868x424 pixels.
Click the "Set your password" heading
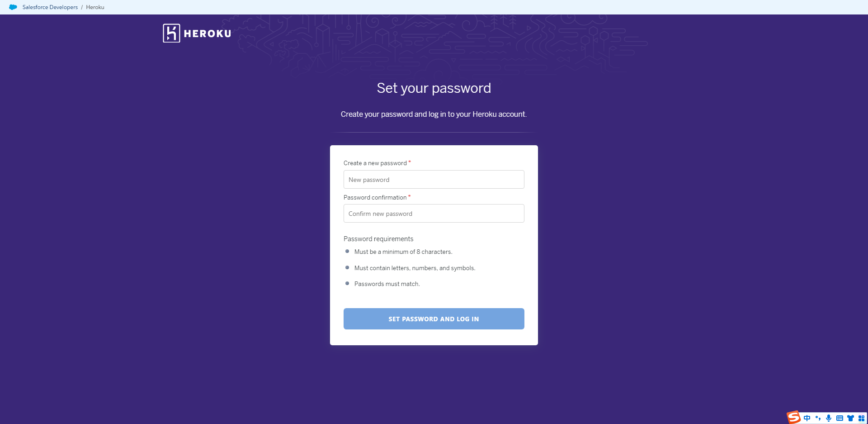click(x=434, y=88)
